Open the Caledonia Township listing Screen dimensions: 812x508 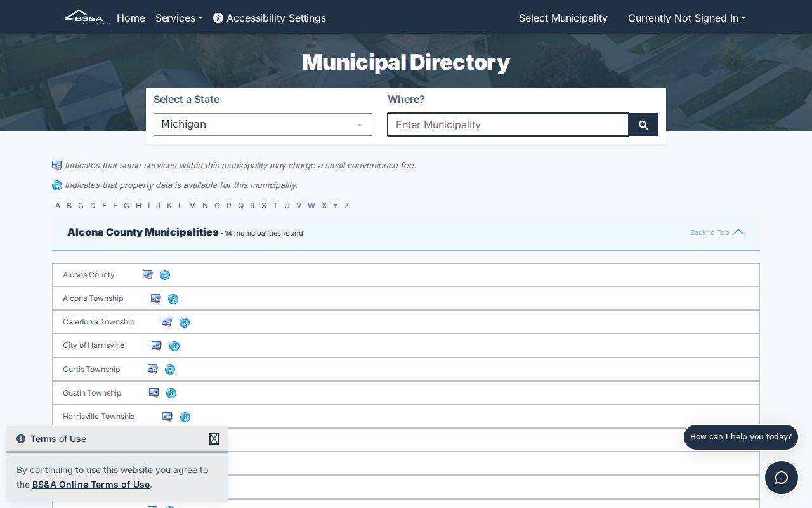(99, 322)
